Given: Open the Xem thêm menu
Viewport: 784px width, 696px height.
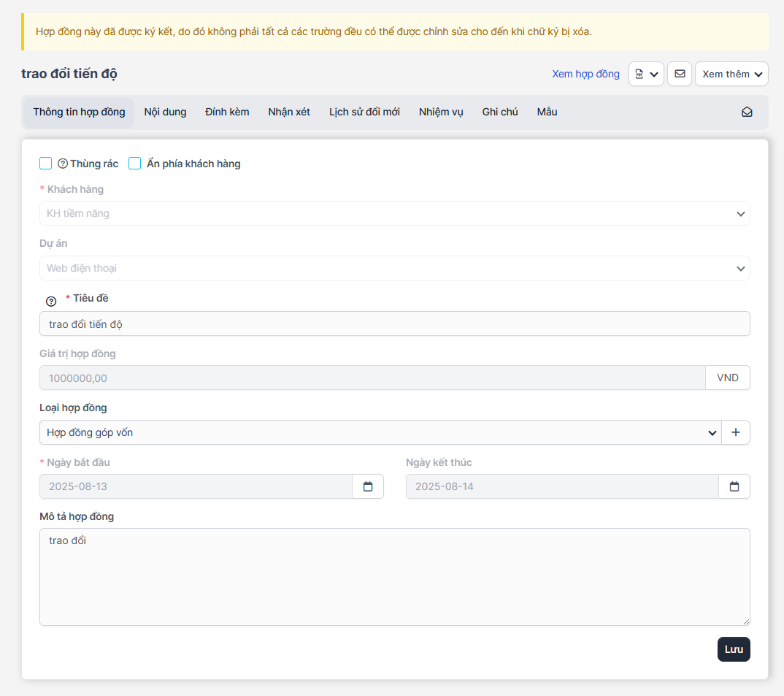Looking at the screenshot, I should 731,74.
